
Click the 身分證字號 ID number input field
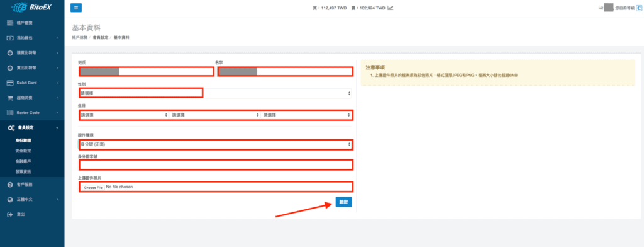click(x=216, y=165)
